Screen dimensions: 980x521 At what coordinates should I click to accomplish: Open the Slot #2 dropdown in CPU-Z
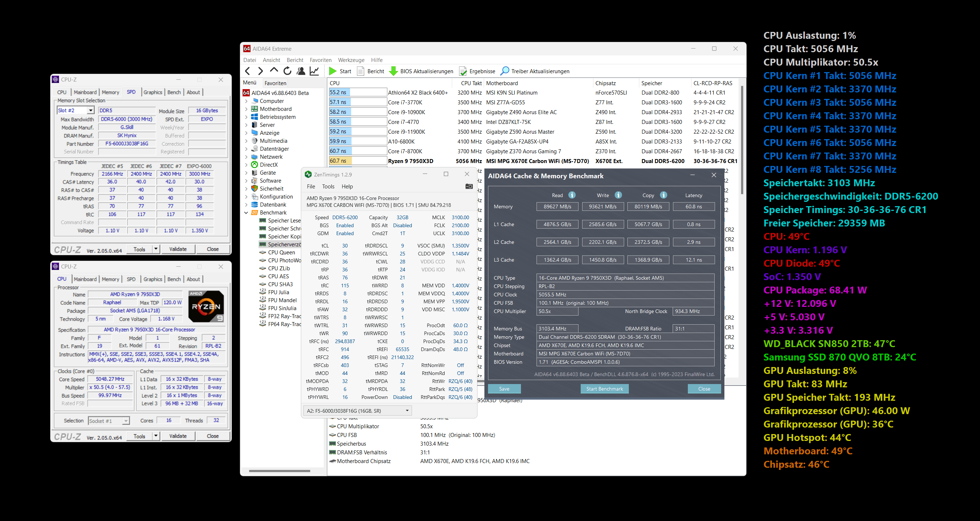coord(91,111)
